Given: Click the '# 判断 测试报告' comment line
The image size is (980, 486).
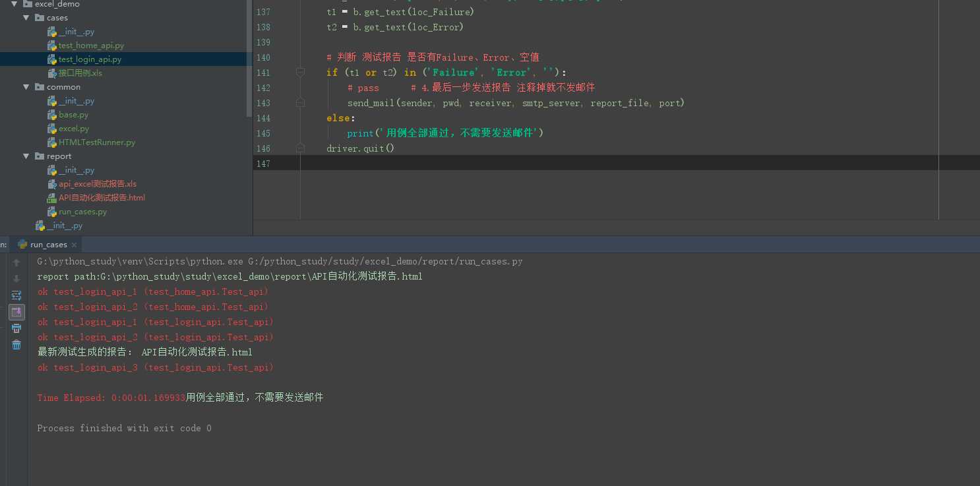Looking at the screenshot, I should click(433, 57).
